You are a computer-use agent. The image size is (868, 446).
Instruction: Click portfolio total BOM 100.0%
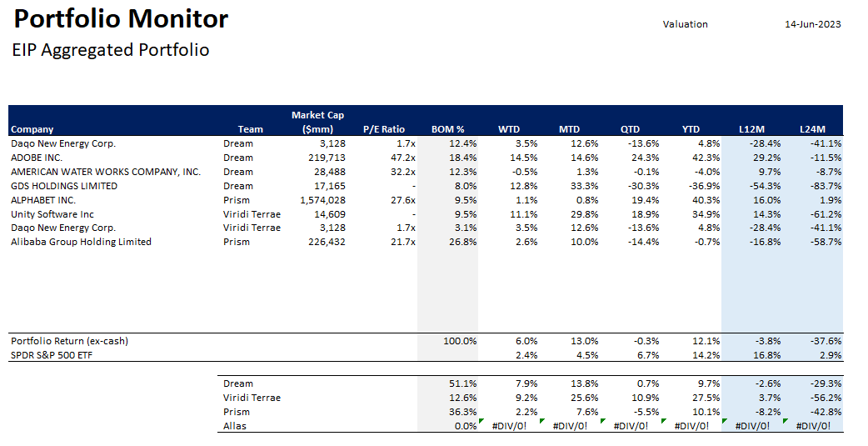tap(460, 341)
